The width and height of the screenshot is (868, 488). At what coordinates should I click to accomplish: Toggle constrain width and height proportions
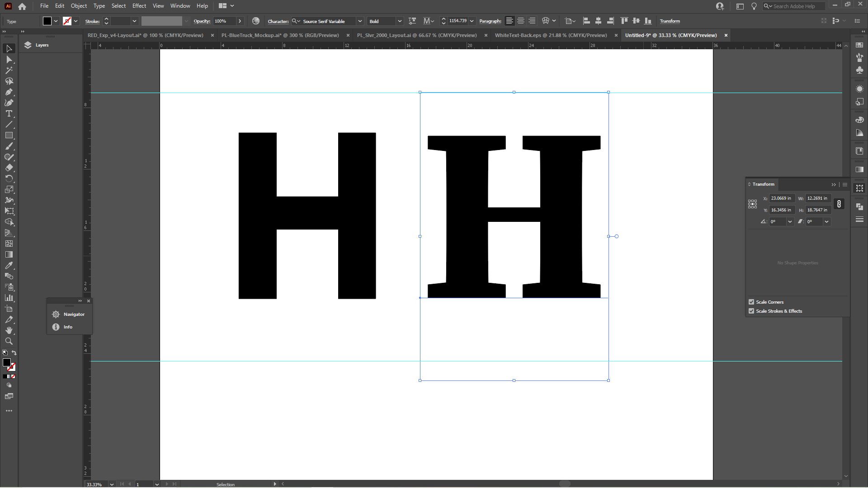839,204
